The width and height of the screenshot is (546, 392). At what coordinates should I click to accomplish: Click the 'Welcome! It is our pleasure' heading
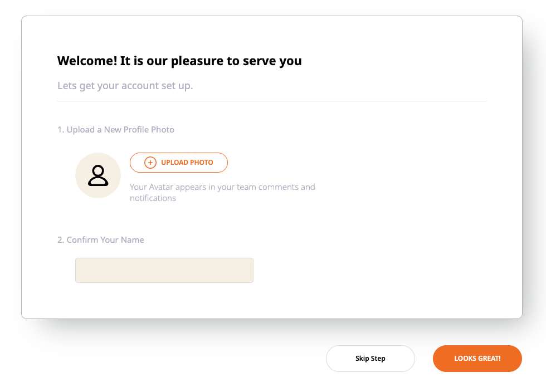point(179,61)
